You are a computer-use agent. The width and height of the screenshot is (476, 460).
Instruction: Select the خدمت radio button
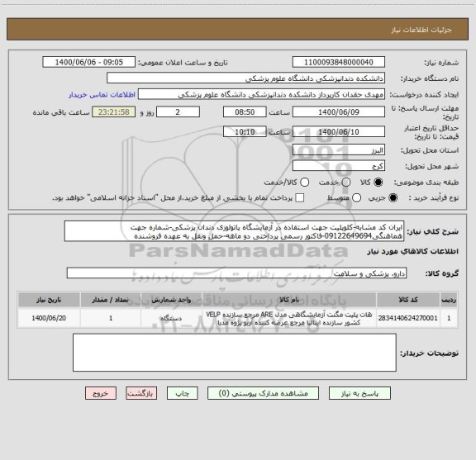[346, 183]
